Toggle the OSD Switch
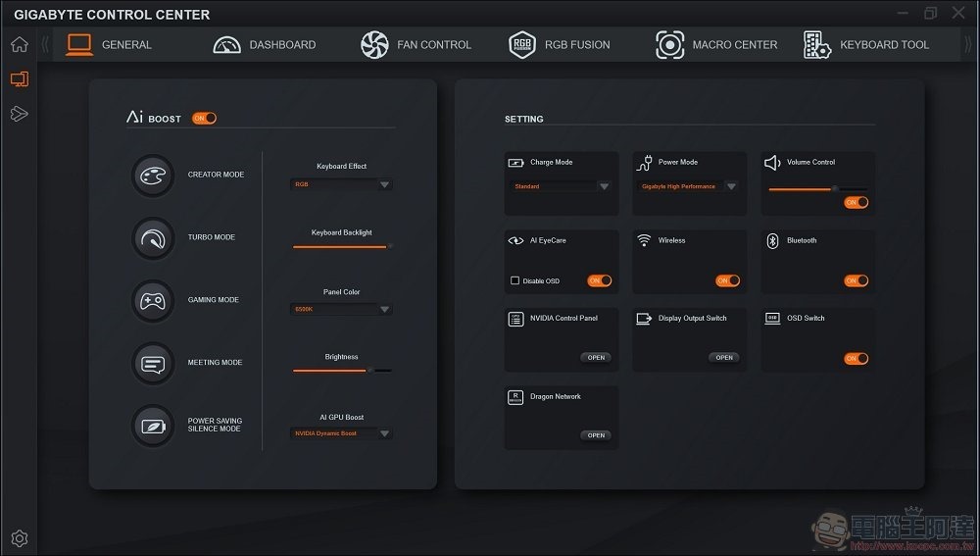The width and height of the screenshot is (980, 556). coord(856,358)
